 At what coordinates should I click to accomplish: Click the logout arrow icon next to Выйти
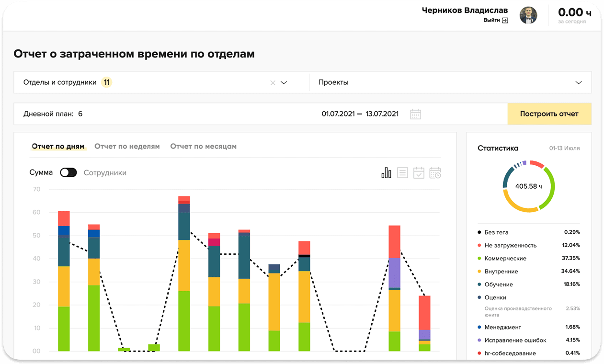(505, 20)
